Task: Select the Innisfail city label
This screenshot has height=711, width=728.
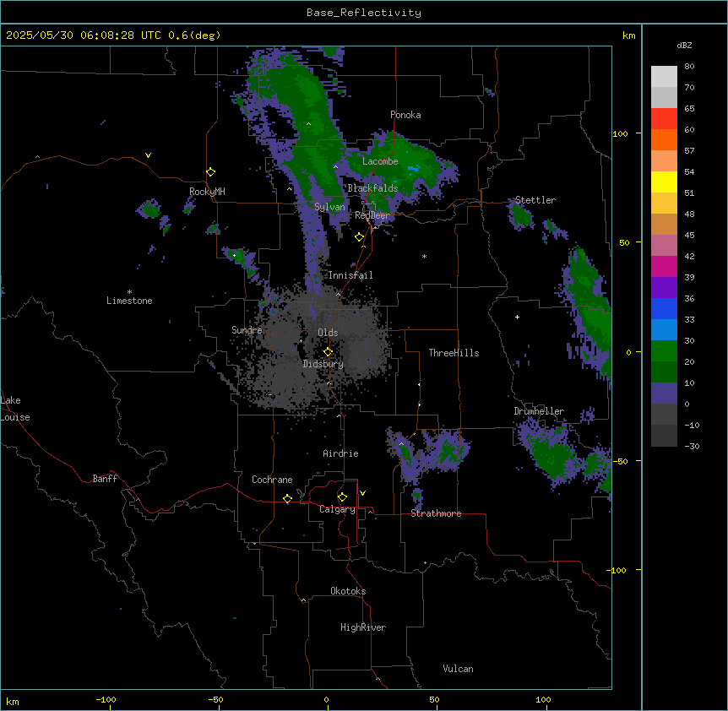Action: pos(350,275)
